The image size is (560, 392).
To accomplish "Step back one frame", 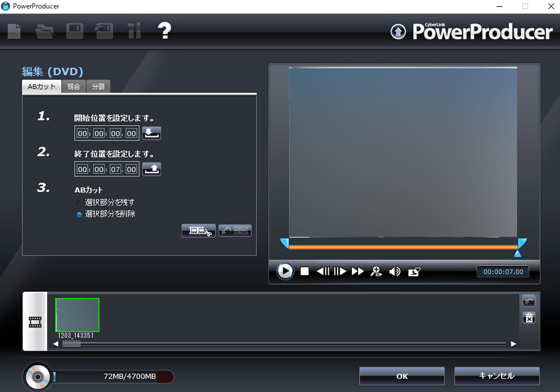I will click(x=323, y=271).
